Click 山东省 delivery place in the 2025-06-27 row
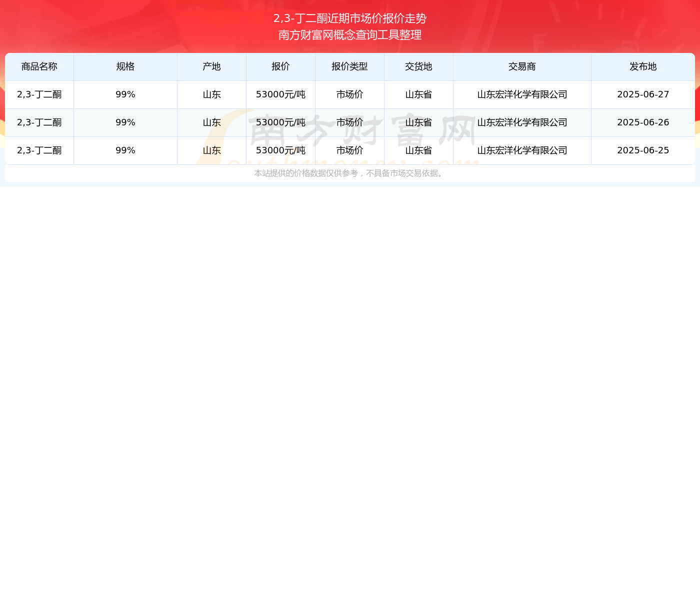The height and width of the screenshot is (602, 700). (x=419, y=94)
